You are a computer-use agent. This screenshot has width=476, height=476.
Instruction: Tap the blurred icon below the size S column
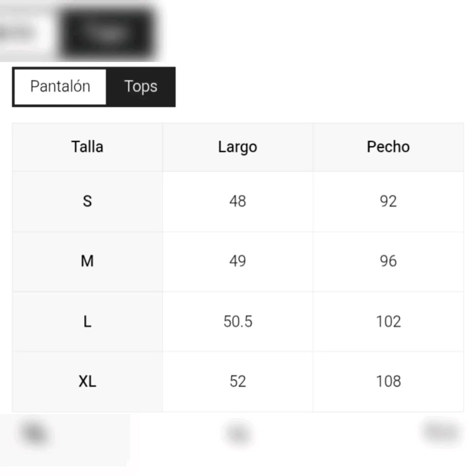(x=35, y=433)
